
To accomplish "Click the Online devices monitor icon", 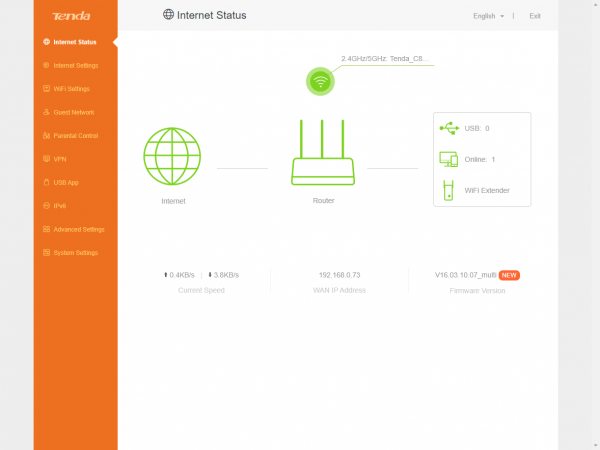I will [x=448, y=159].
